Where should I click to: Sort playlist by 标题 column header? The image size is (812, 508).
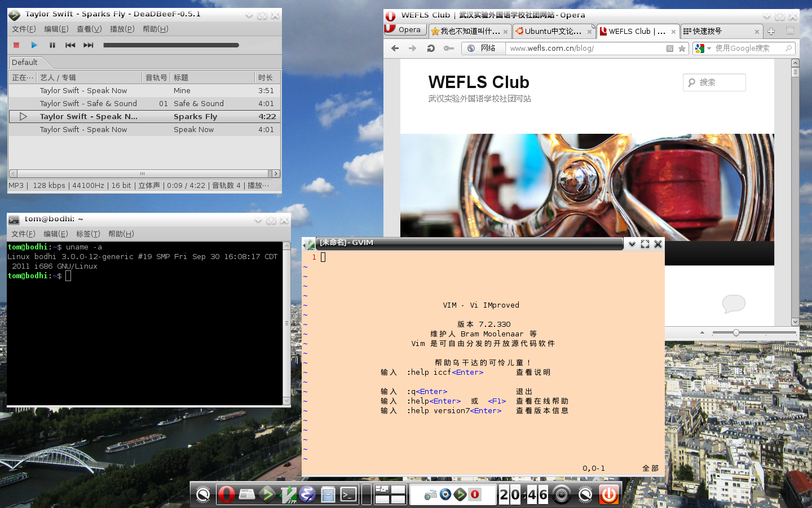pos(212,77)
